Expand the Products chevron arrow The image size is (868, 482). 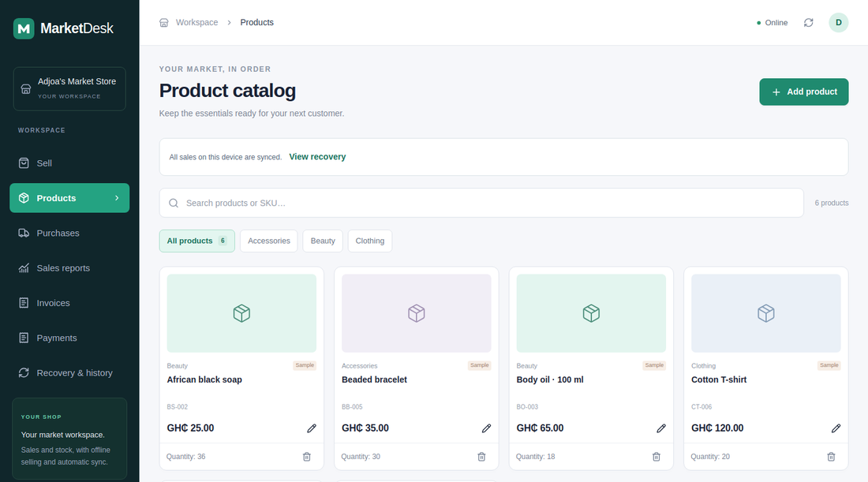[117, 198]
